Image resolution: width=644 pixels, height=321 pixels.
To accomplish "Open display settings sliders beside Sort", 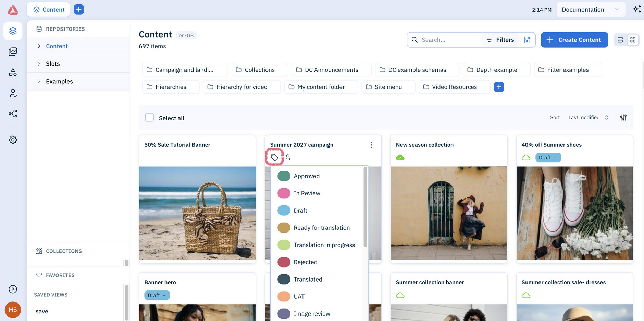I will [x=623, y=118].
